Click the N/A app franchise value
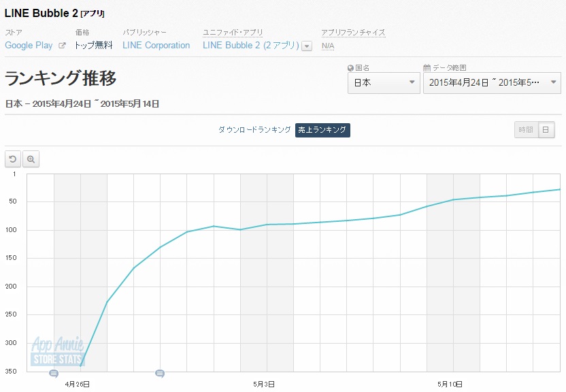 [x=327, y=46]
